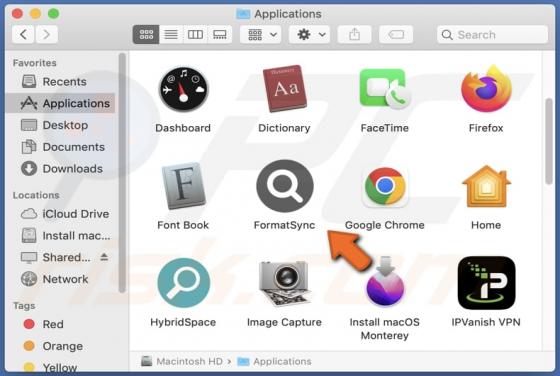Click the Applications folder icon in title bar
The image size is (560, 376).
coord(243,14)
